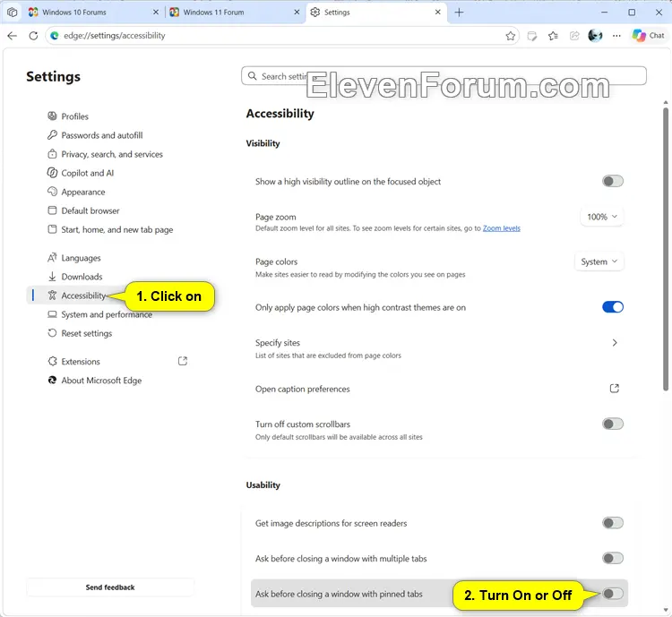
Task: Open Appearance settings page
Action: point(83,192)
